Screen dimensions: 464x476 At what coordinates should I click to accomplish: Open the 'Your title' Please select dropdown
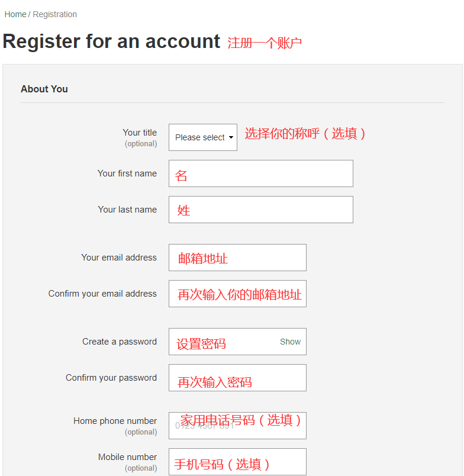[202, 137]
